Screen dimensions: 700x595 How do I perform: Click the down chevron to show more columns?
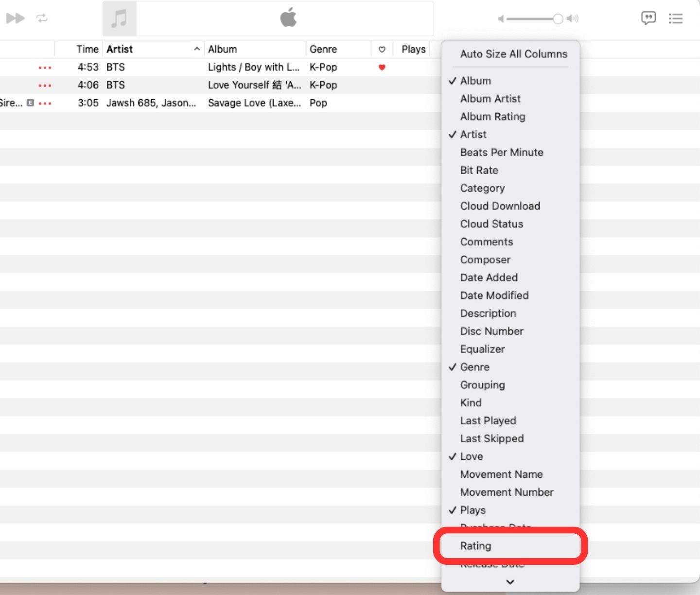tap(510, 582)
